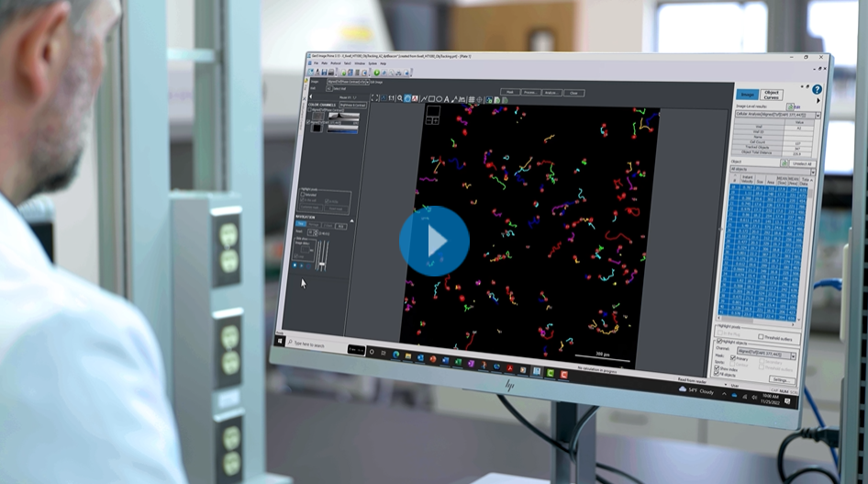Toggle the Threshold outliers checkbox under Highlight pixels
This screenshot has width=868, height=484.
[x=761, y=337]
